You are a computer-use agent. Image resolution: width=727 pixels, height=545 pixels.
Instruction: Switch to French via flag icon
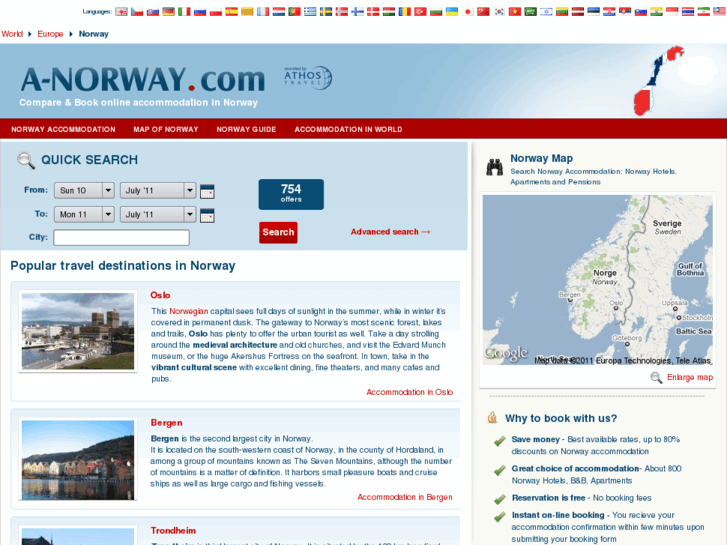click(263, 12)
